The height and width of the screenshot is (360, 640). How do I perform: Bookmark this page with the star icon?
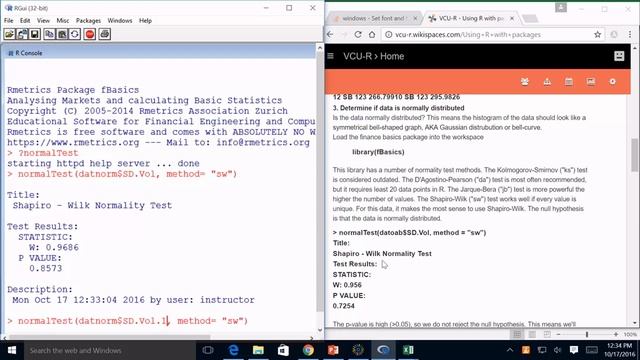(598, 35)
